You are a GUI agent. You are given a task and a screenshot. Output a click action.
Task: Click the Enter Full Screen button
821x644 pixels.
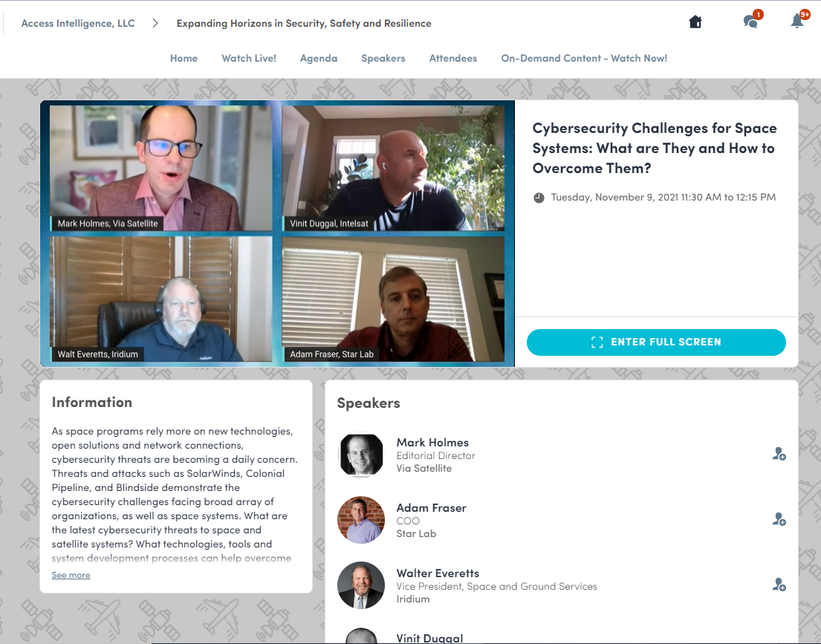click(656, 342)
